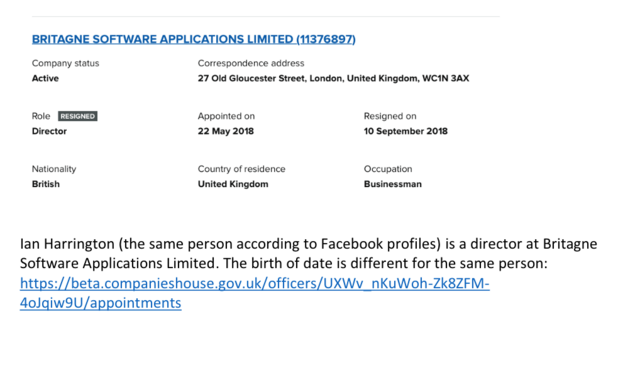Click the Correspondence address label
640x373 pixels.
pyautogui.click(x=251, y=63)
